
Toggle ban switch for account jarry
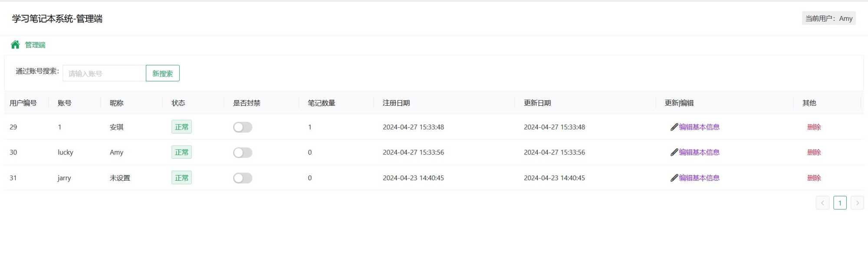click(243, 178)
